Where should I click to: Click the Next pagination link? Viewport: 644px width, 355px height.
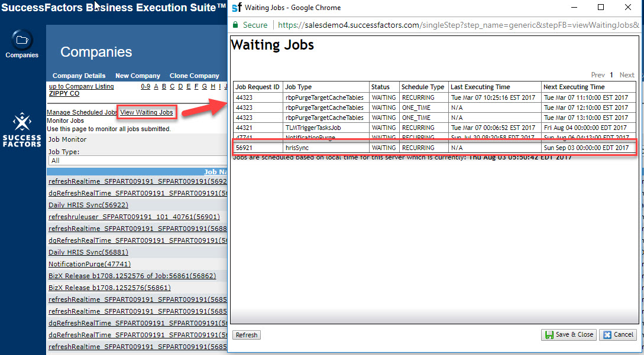click(x=627, y=75)
